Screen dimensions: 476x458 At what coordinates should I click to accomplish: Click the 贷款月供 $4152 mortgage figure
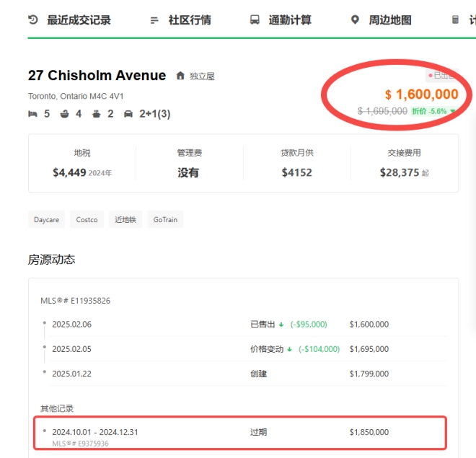296,172
